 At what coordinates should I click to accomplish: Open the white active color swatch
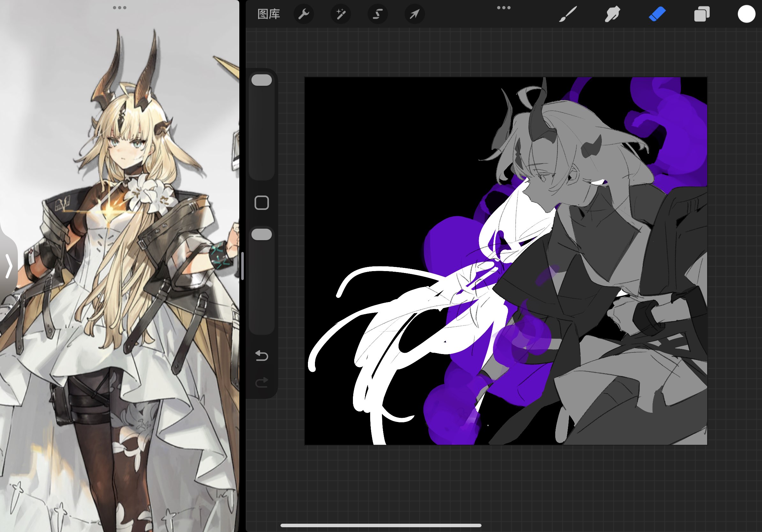[746, 14]
